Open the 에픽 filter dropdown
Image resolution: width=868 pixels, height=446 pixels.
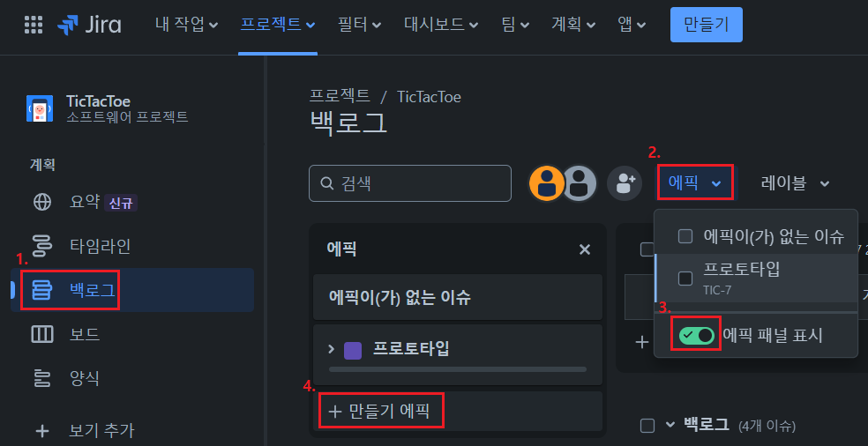click(695, 182)
